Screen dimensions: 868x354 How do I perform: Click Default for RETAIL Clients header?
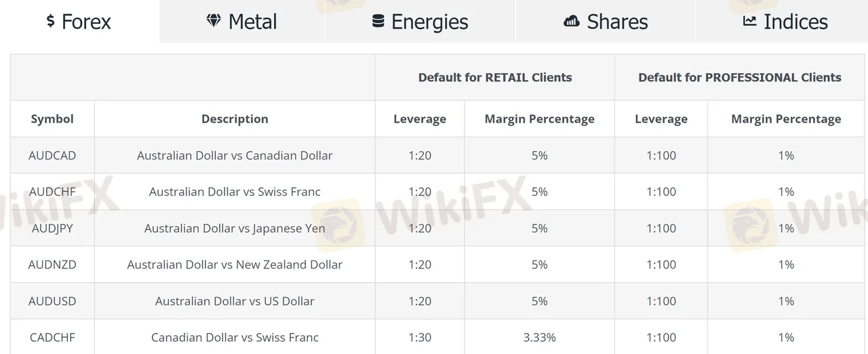coord(495,77)
